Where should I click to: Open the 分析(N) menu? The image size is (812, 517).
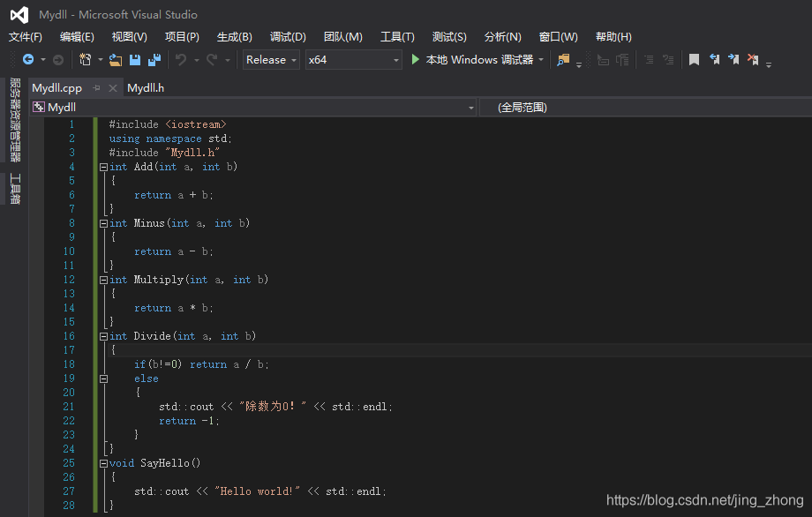(502, 37)
